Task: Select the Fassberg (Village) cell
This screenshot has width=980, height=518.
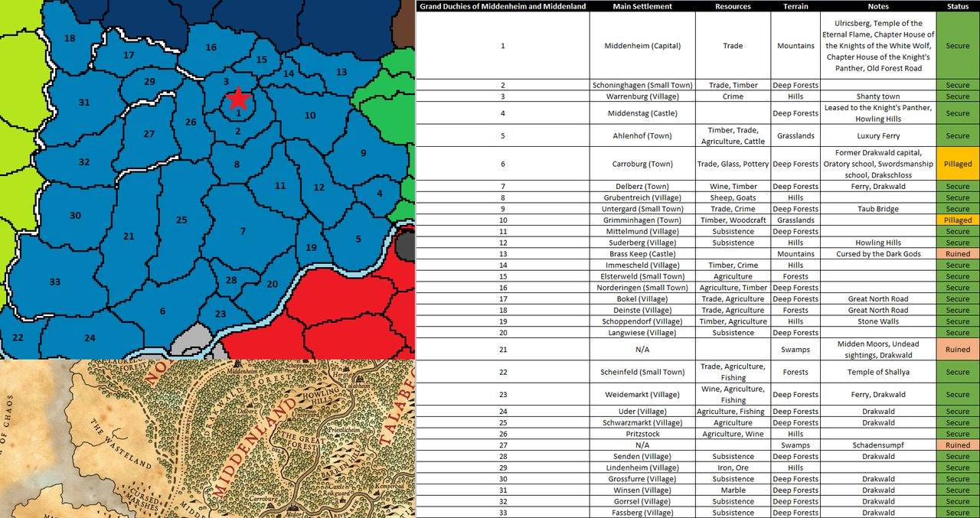Action: click(642, 513)
